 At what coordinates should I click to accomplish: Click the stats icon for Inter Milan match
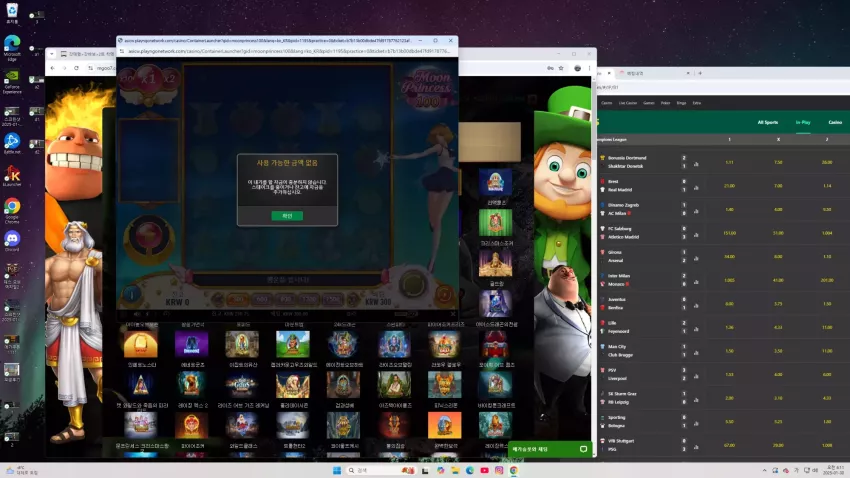pyautogui.click(x=696, y=282)
